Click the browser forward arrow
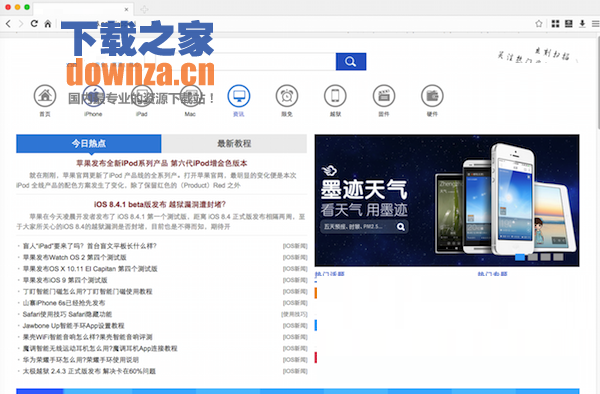Image resolution: width=600 pixels, height=394 pixels. (x=21, y=24)
